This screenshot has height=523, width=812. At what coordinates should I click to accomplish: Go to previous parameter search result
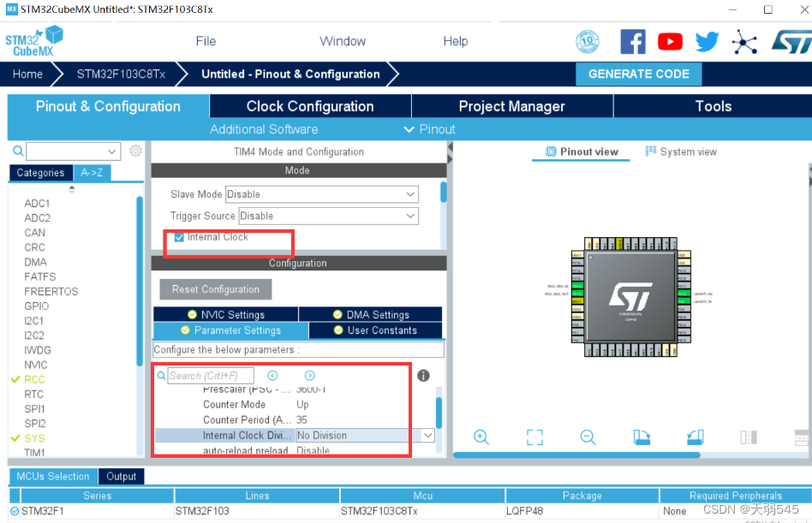click(x=272, y=376)
